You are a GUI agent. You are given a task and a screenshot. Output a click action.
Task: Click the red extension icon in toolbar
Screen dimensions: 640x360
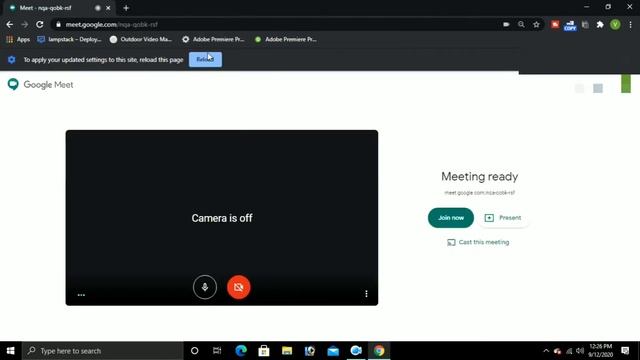tap(555, 24)
